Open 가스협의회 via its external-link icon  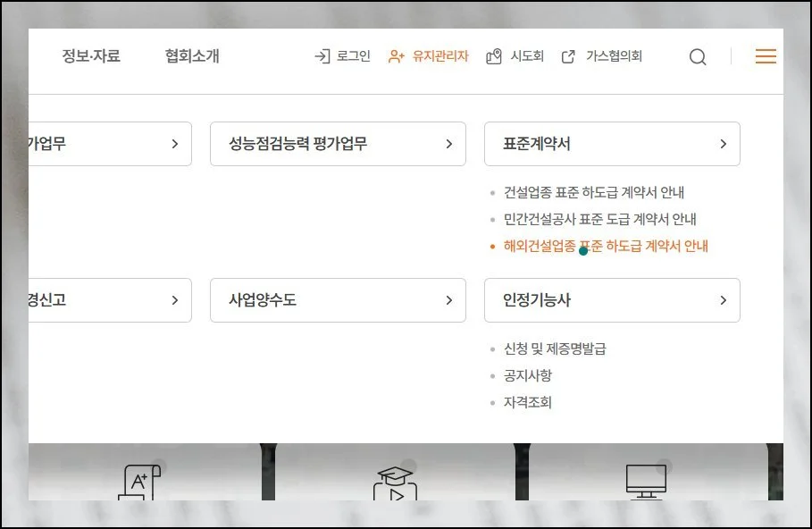pyautogui.click(x=568, y=55)
